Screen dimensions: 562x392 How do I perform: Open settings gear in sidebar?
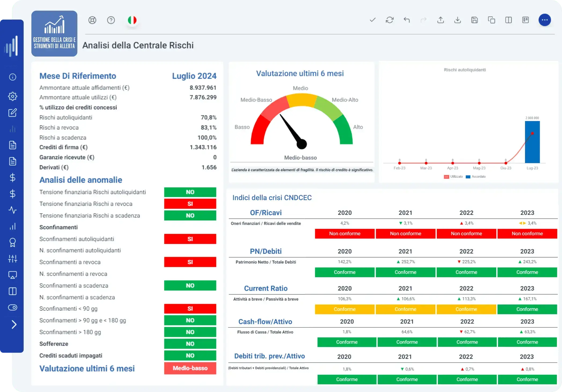[13, 96]
